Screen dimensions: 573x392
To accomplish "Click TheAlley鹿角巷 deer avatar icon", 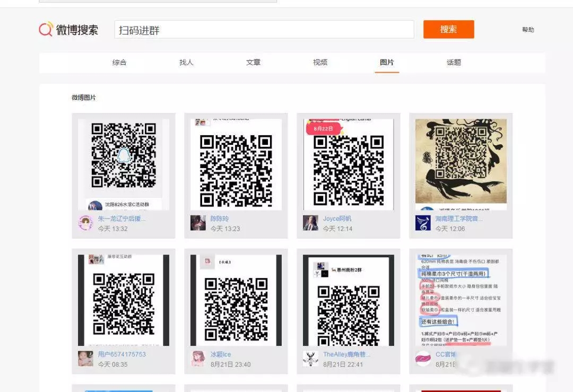I will click(x=310, y=359).
